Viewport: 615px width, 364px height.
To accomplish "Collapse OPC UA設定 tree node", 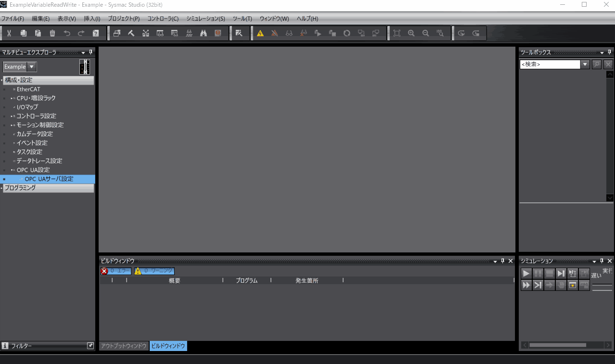I will 13,170.
